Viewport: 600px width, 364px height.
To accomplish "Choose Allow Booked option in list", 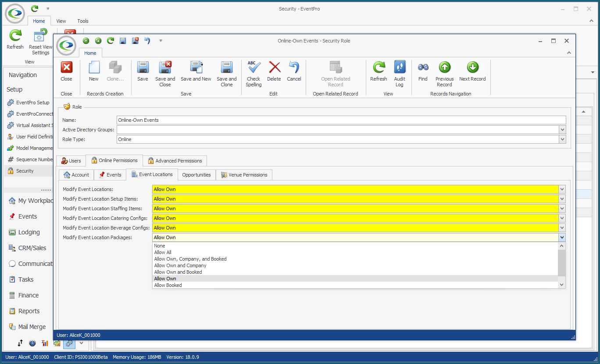I will (355, 285).
